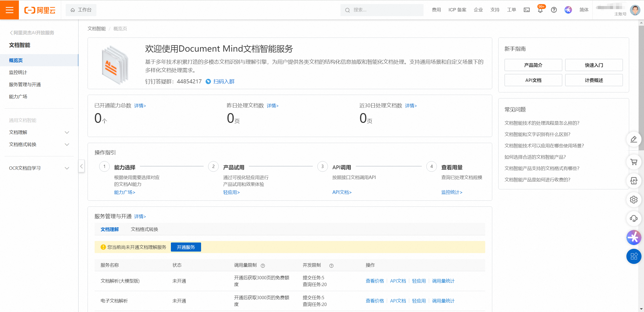Open the floating settings gear icon

(634, 200)
